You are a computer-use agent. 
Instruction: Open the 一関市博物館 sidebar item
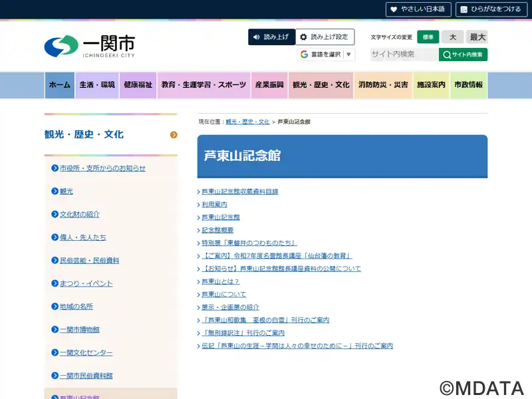(x=79, y=330)
